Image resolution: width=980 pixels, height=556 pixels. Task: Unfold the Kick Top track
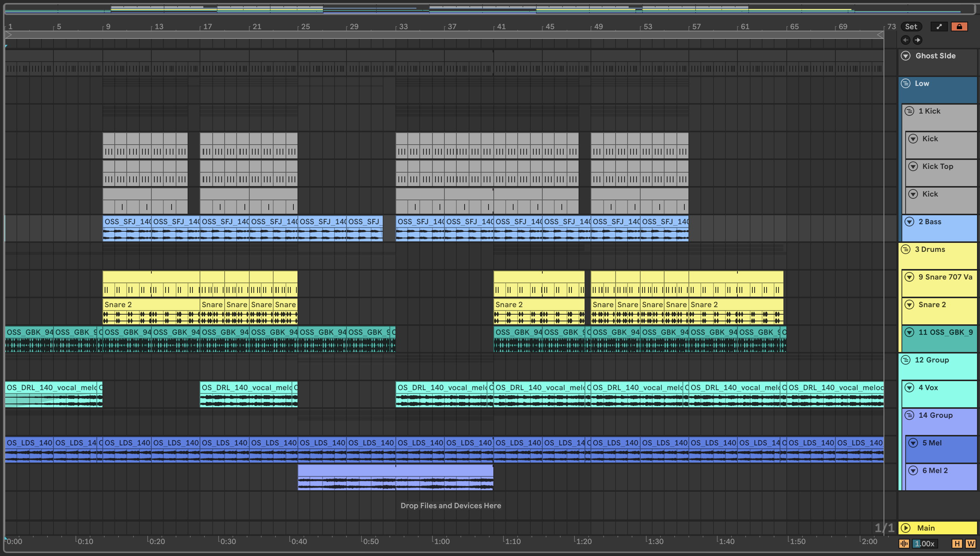click(x=913, y=167)
